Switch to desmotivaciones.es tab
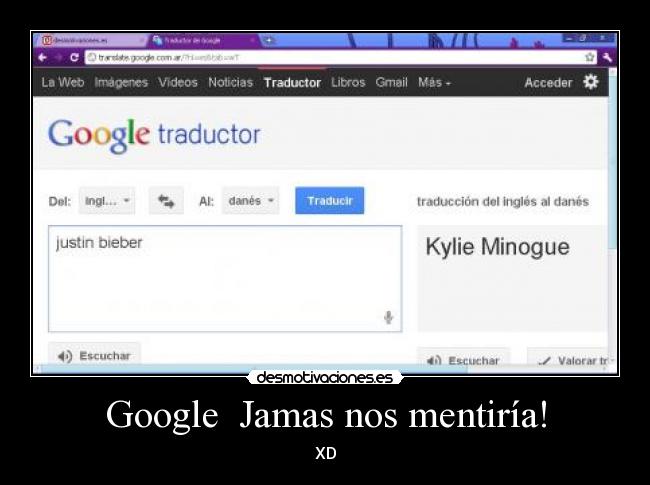Screen dimensions: 650x485 [x=93, y=40]
